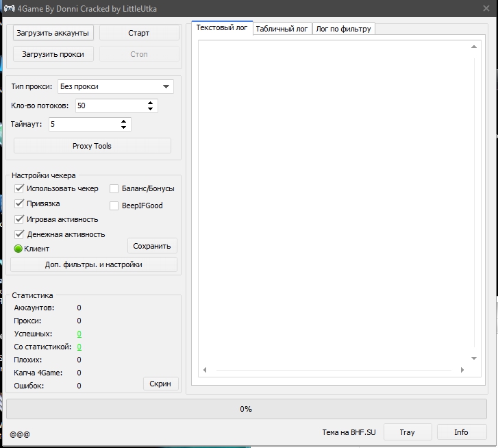Click Тема на BHF.SU link
The width and height of the screenshot is (498, 448).
click(349, 432)
